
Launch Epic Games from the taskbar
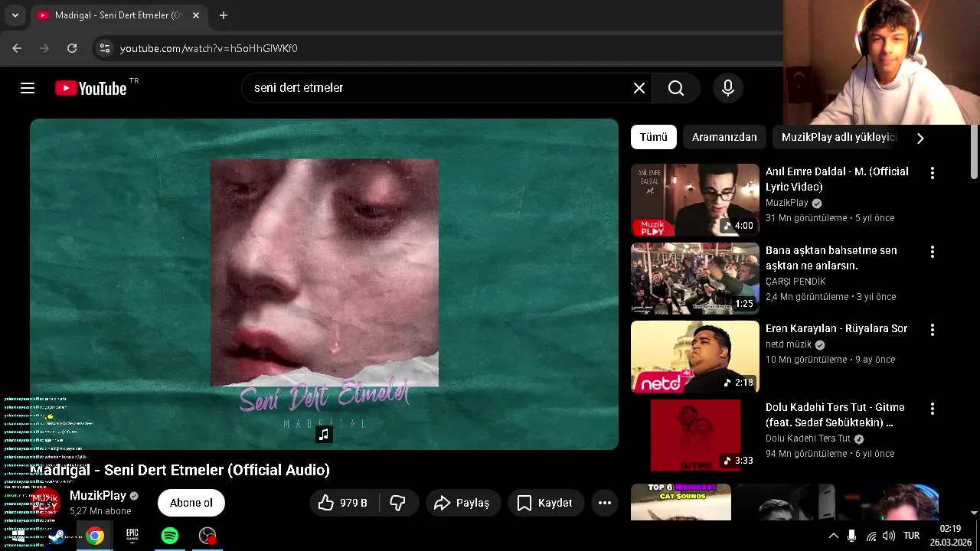132,536
